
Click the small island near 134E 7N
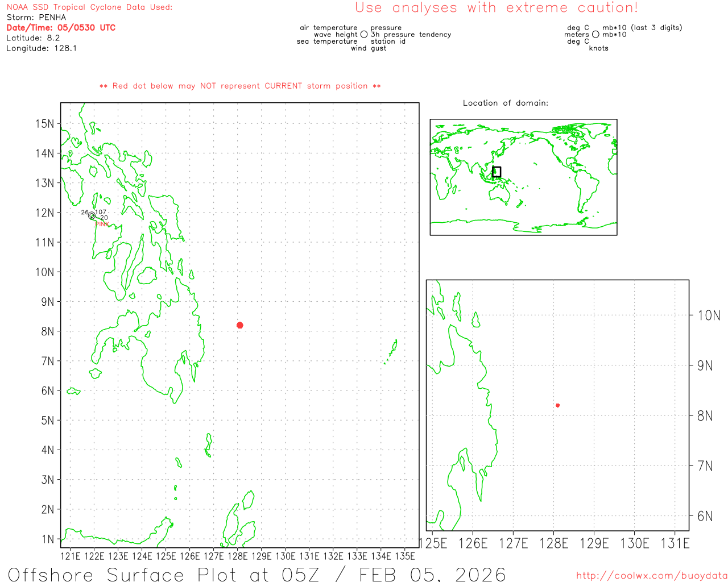tap(392, 348)
